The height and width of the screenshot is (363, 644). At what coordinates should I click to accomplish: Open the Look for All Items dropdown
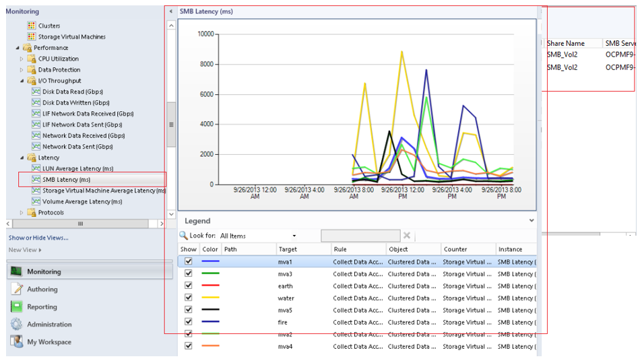coord(294,236)
